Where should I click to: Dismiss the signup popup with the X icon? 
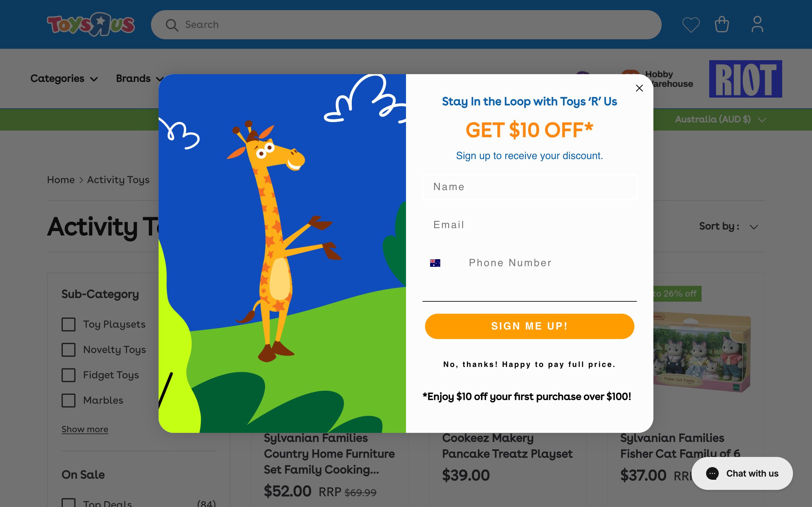639,88
